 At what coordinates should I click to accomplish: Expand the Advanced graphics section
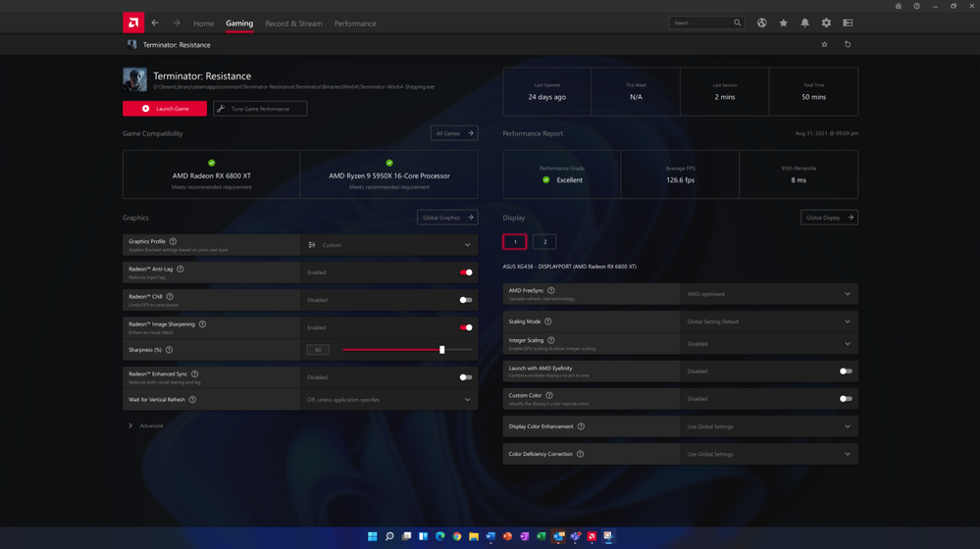(146, 425)
